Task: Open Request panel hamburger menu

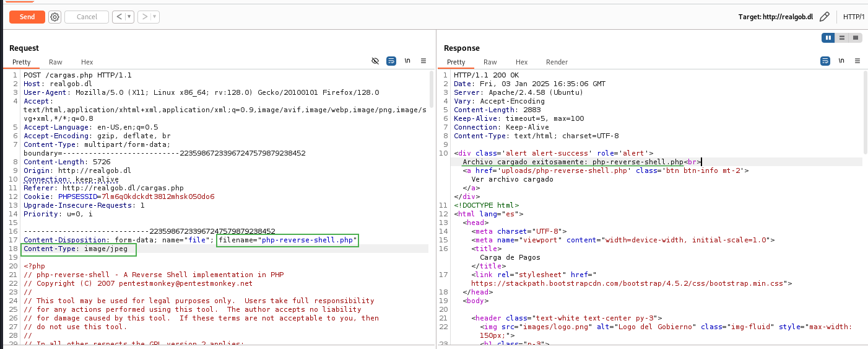Action: (423, 61)
